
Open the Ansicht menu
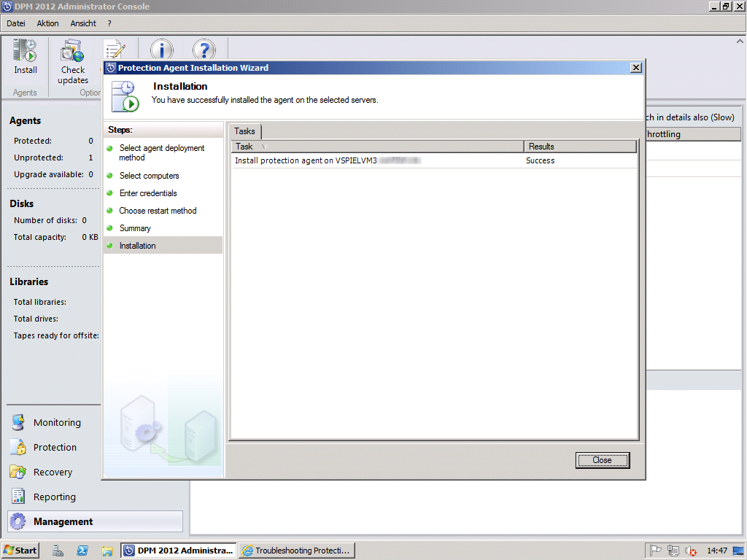tap(83, 23)
